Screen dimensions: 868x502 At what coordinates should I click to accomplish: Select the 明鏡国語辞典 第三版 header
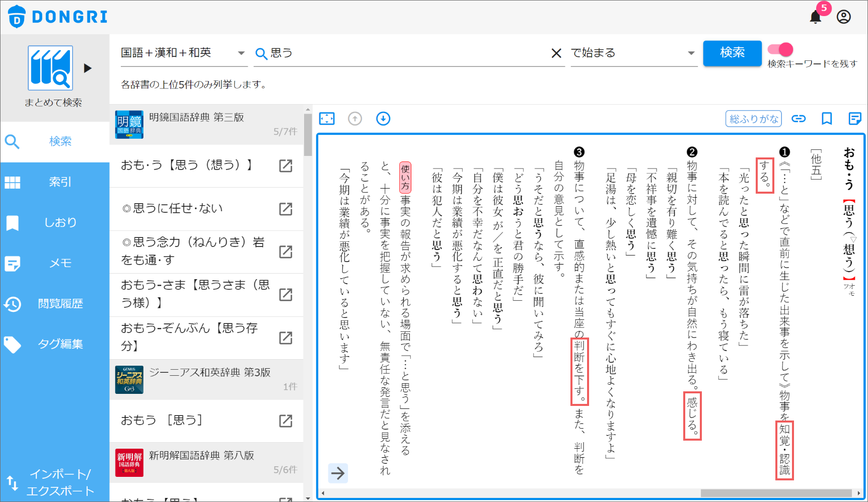(x=206, y=125)
